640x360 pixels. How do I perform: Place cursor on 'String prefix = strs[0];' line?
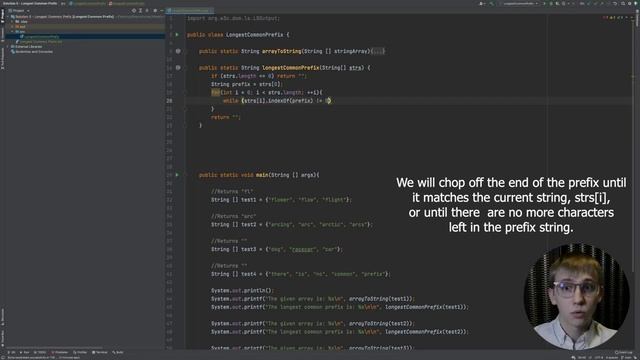click(x=247, y=84)
